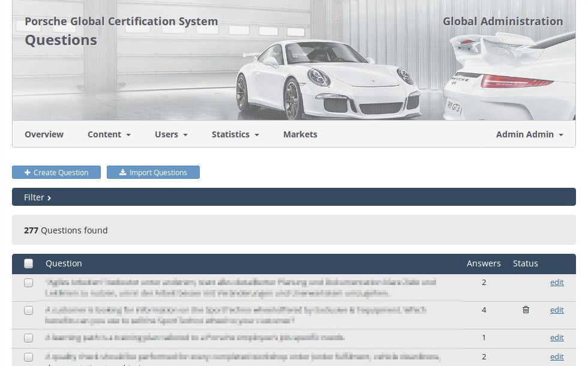This screenshot has width=588, height=366.
Task: Click the download icon on Import Questions
Action: tap(122, 173)
